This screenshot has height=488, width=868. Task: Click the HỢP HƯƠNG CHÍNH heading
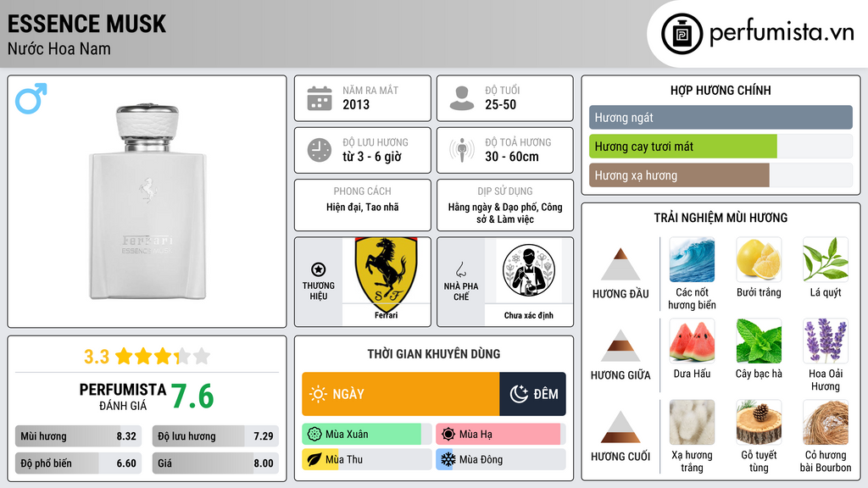pyautogui.click(x=721, y=90)
